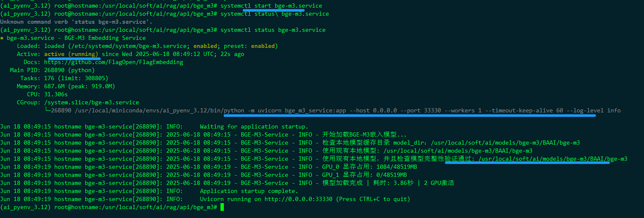
Task: Click the "active (running)" status text
Action: 71,54
